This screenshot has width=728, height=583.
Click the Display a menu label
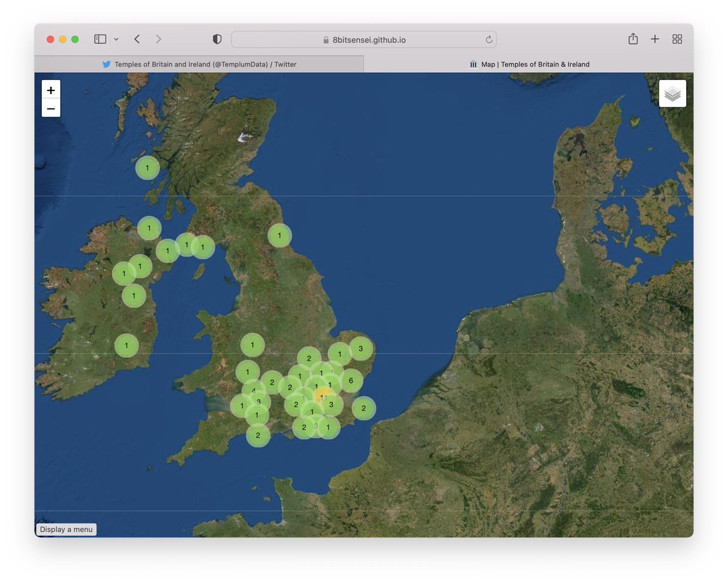(66, 530)
